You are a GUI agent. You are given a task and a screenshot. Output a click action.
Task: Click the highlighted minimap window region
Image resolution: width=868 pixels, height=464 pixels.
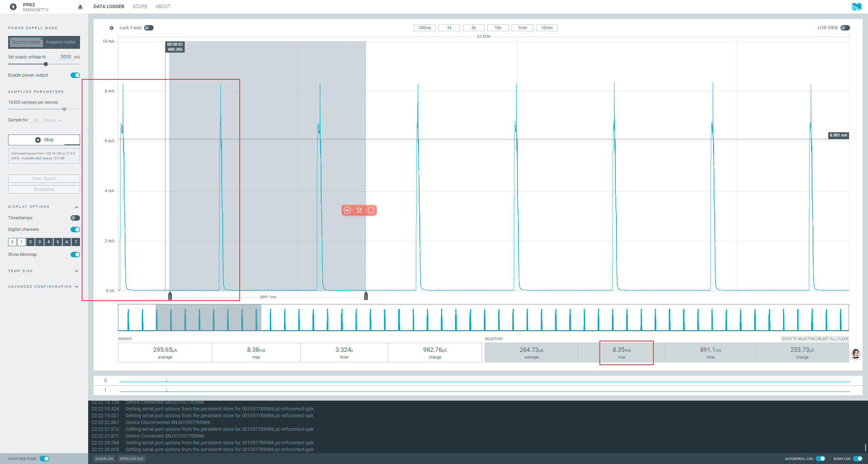pos(208,317)
